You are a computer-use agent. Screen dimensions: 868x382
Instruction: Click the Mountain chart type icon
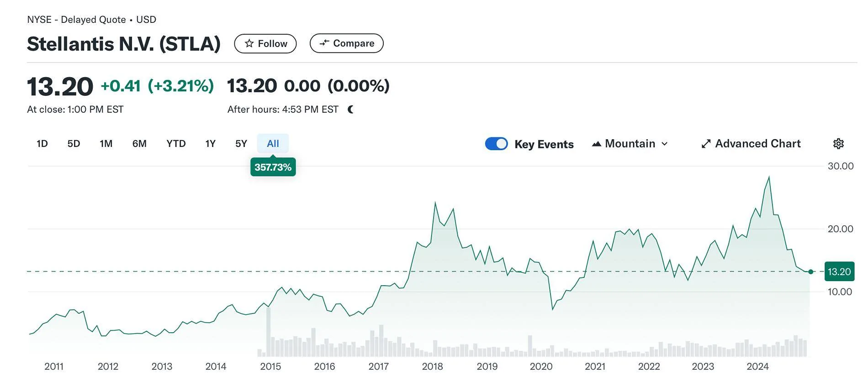[596, 144]
